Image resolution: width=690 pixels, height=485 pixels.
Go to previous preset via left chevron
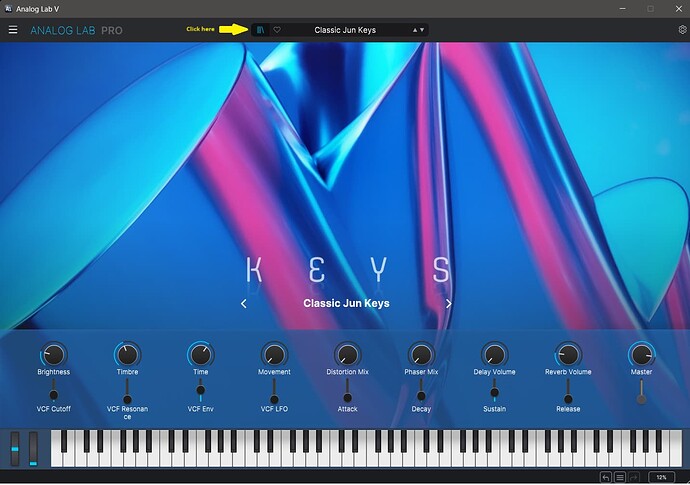(244, 304)
